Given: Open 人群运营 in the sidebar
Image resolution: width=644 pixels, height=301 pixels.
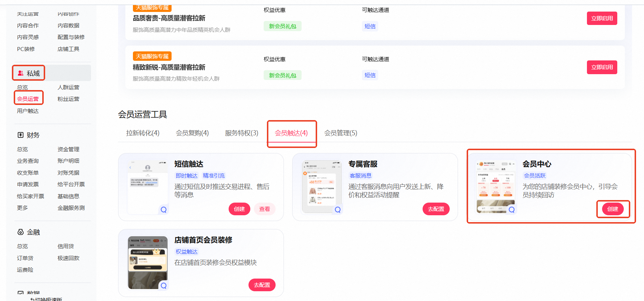Looking at the screenshot, I should point(68,87).
